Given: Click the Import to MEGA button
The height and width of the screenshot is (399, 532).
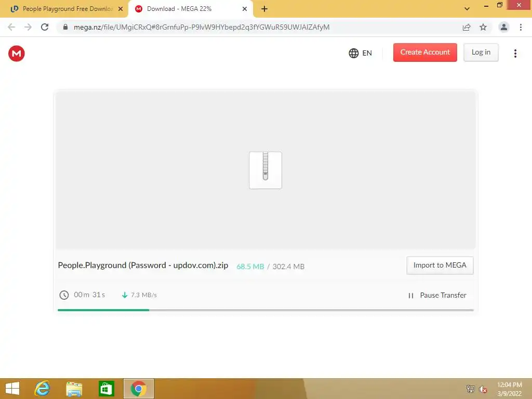Looking at the screenshot, I should (440, 265).
